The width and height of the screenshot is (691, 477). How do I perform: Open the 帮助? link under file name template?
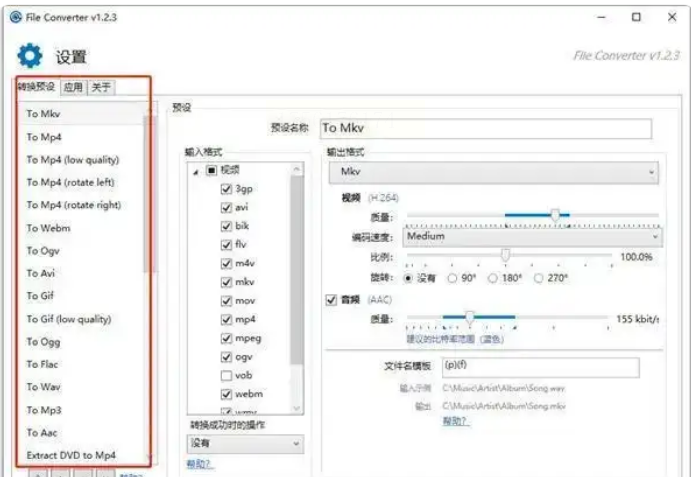(456, 421)
